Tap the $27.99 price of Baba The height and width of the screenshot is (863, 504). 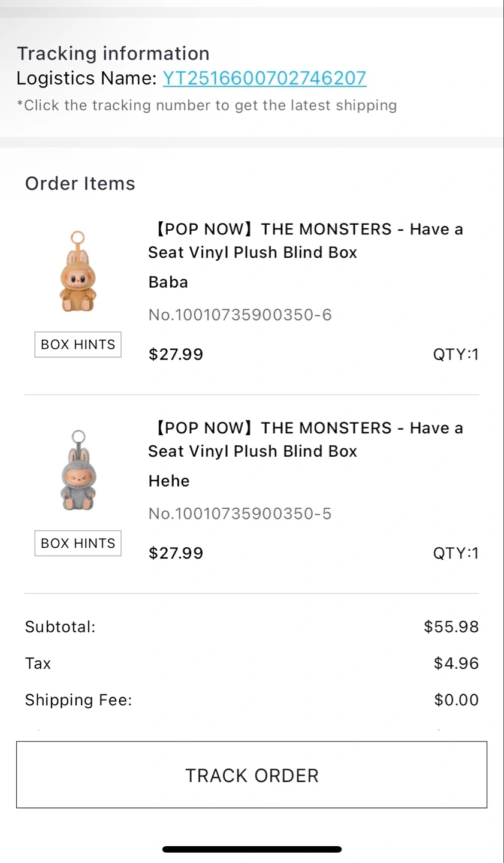[176, 354]
